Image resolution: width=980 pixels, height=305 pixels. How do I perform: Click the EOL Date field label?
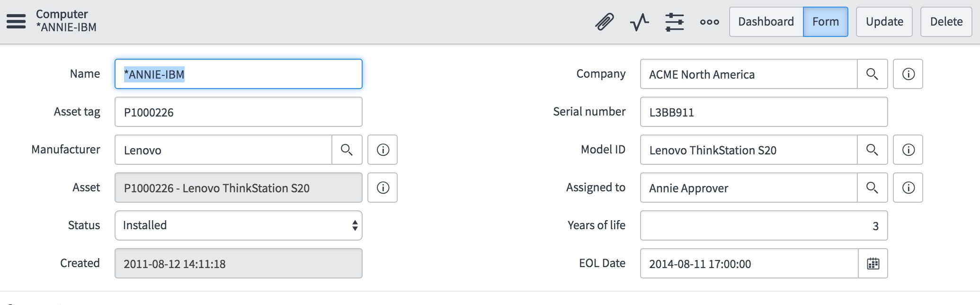[602, 263]
